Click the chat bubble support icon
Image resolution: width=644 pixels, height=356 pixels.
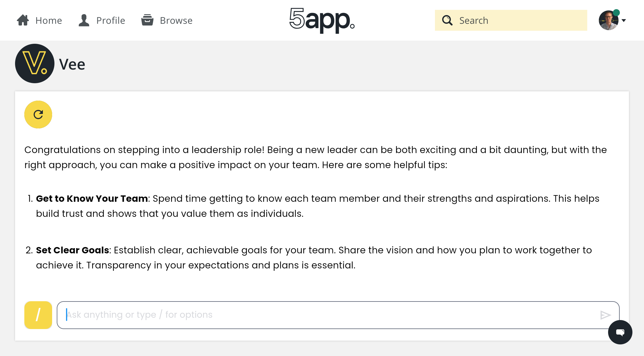coord(620,332)
